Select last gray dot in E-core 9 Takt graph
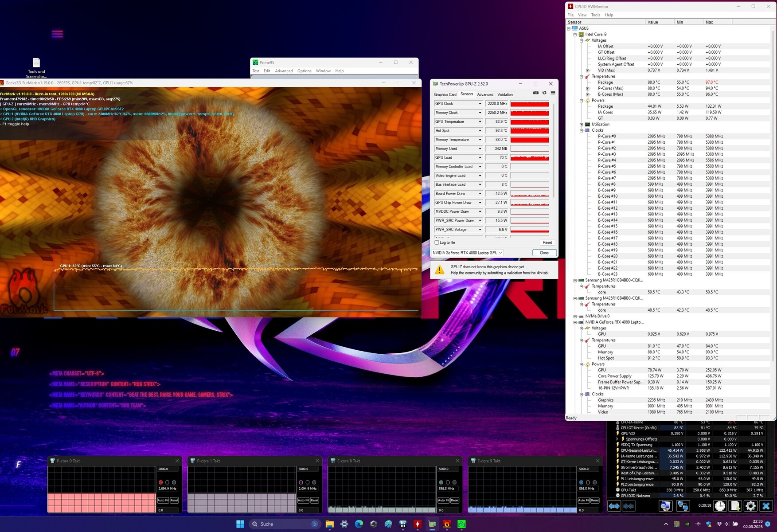 [595, 482]
